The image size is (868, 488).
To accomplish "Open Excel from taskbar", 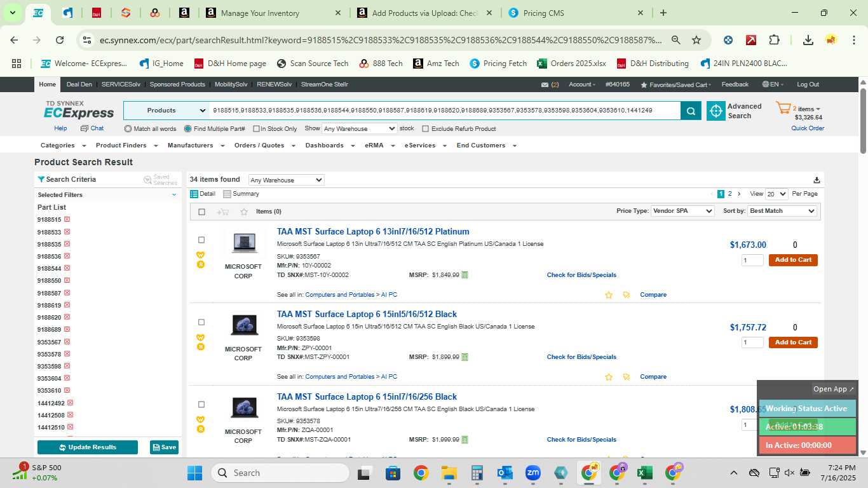I will point(644,473).
